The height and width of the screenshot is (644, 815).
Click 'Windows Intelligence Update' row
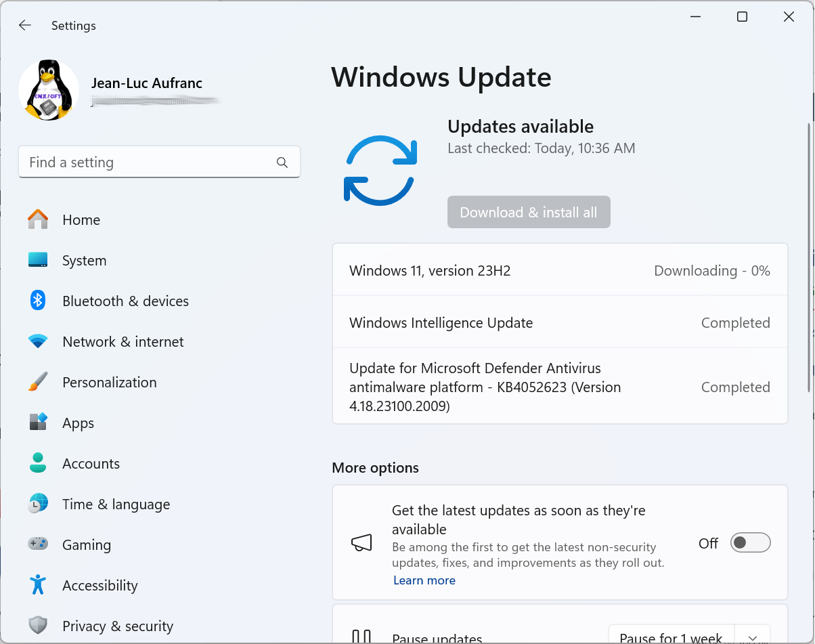[560, 323]
